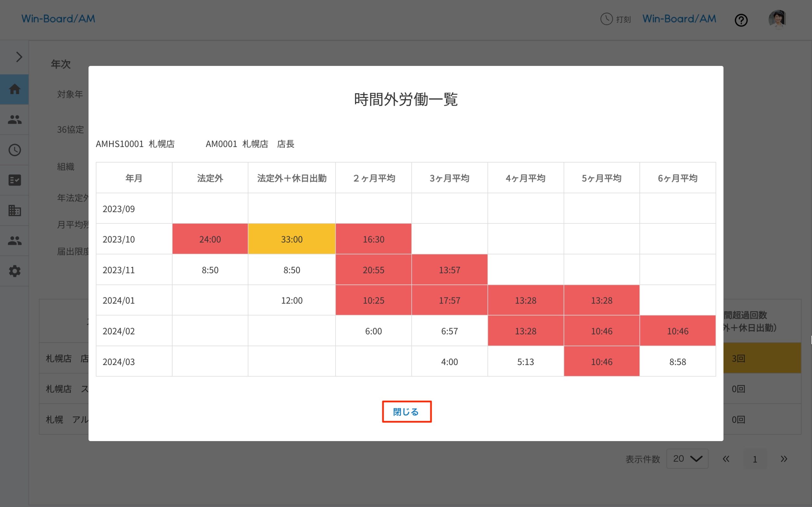The height and width of the screenshot is (507, 812).
Task: Open the help question mark icon
Action: pyautogui.click(x=741, y=20)
